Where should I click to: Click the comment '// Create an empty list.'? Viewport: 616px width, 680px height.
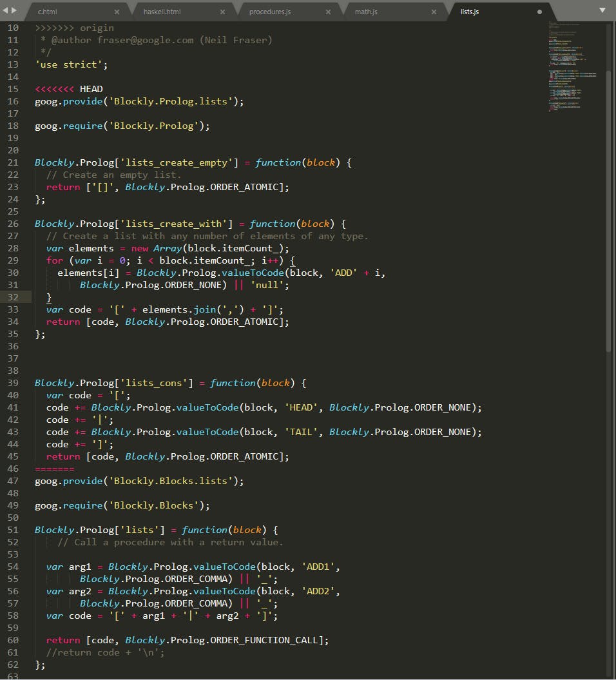[113, 175]
